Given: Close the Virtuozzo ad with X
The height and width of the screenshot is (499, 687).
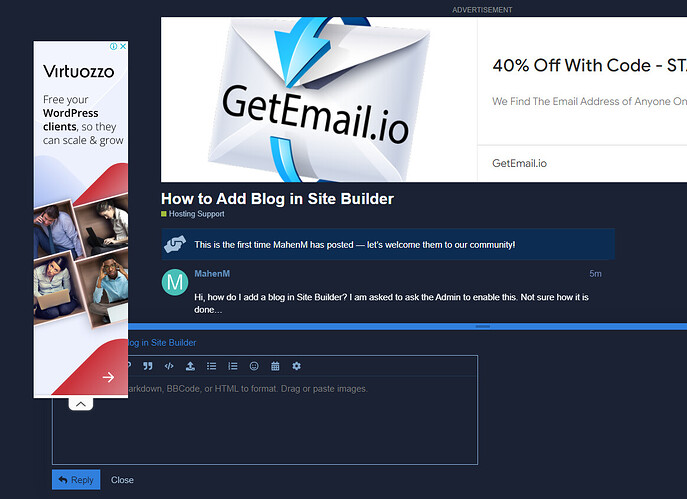Looking at the screenshot, I should click(124, 46).
